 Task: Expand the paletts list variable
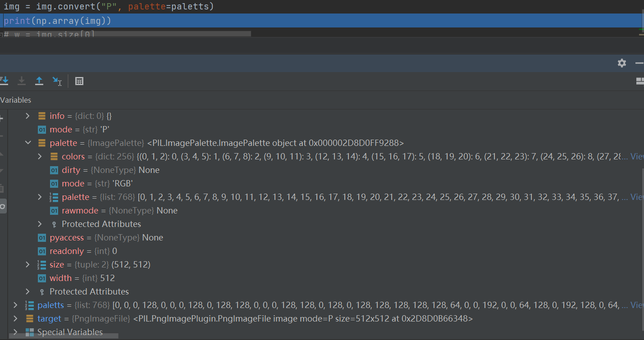coord(15,305)
